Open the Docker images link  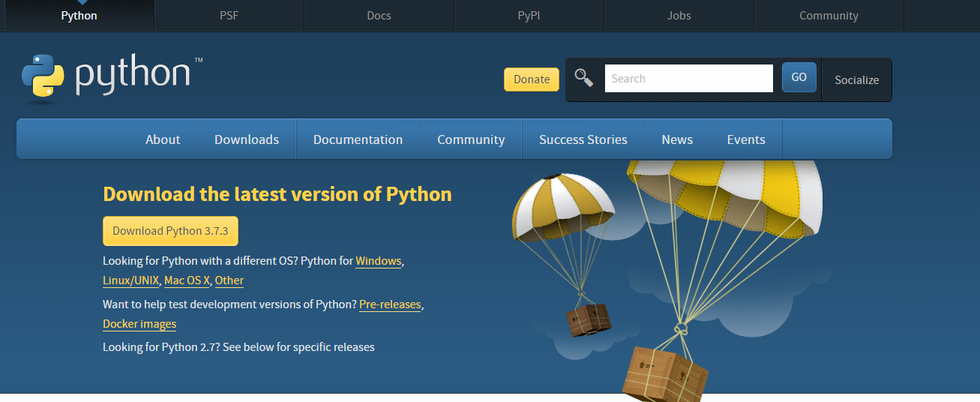[x=139, y=324]
